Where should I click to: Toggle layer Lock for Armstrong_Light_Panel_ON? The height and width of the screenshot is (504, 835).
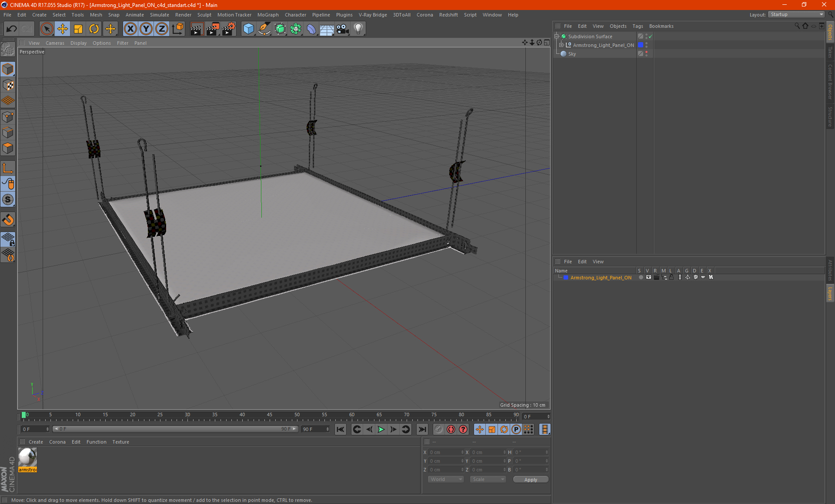click(672, 277)
